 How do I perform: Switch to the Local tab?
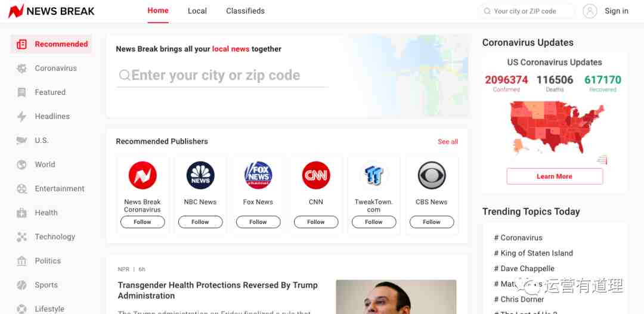coord(197,11)
